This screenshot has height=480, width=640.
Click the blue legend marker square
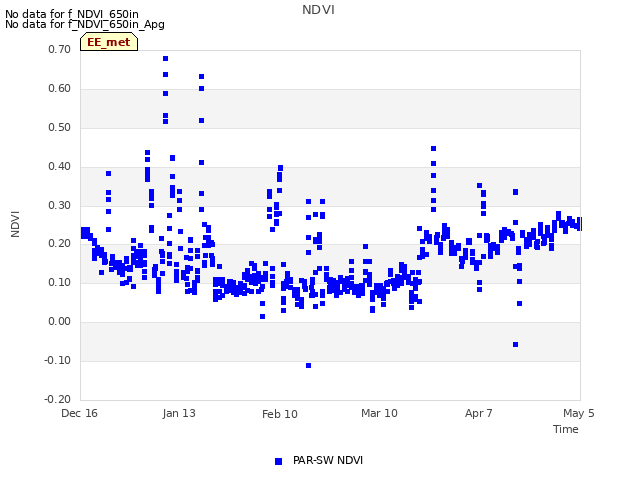click(x=278, y=461)
